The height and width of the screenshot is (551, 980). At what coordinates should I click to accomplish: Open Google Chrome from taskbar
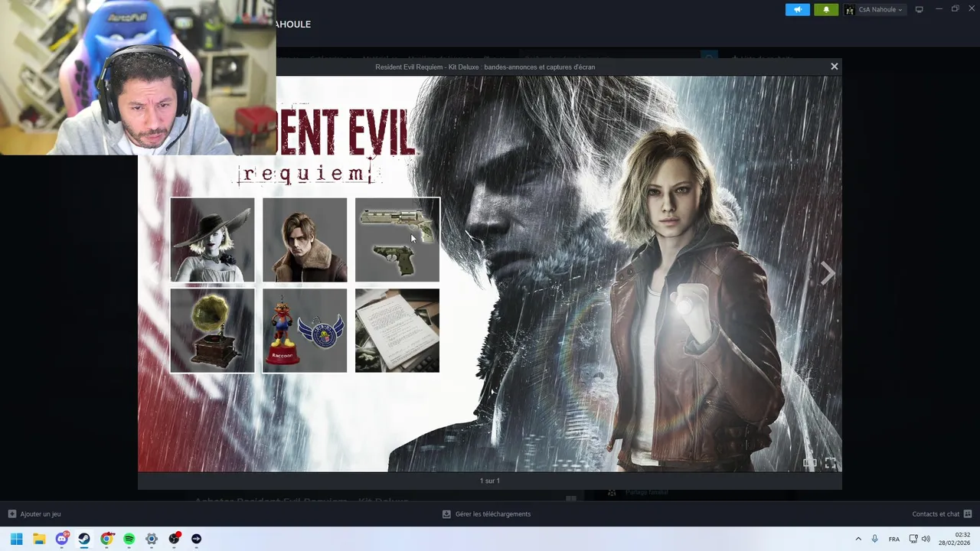[106, 539]
